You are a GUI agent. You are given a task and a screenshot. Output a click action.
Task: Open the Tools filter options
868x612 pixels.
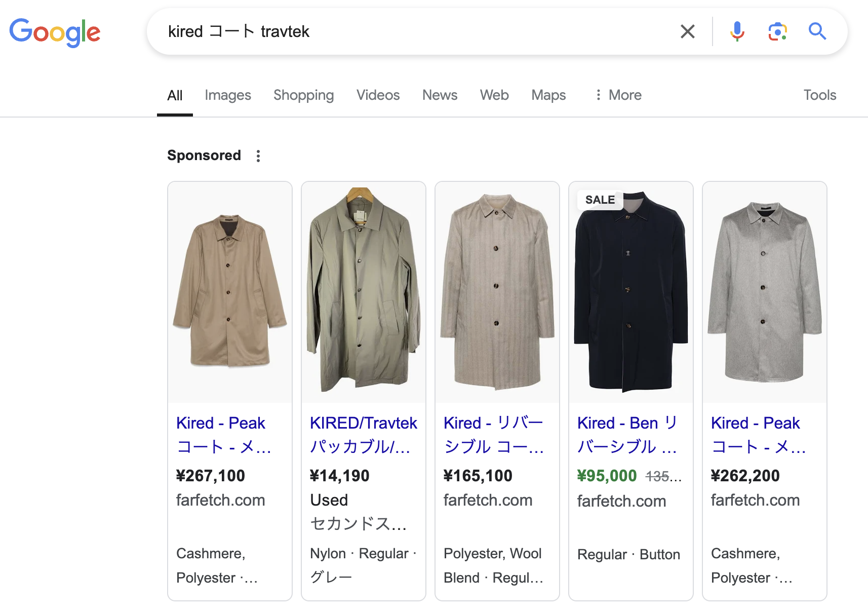pyautogui.click(x=820, y=95)
